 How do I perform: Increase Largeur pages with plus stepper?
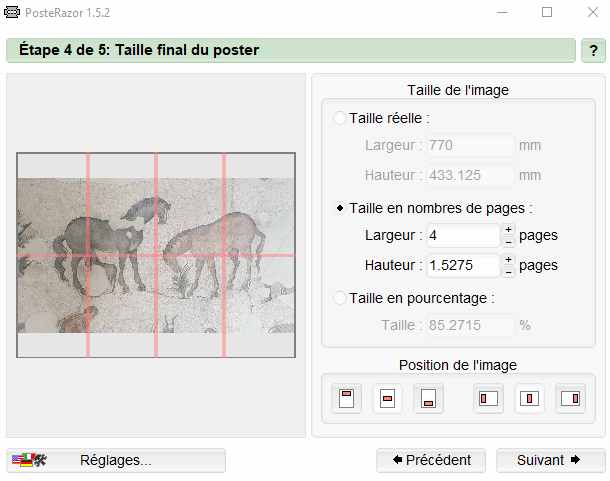[508, 229]
